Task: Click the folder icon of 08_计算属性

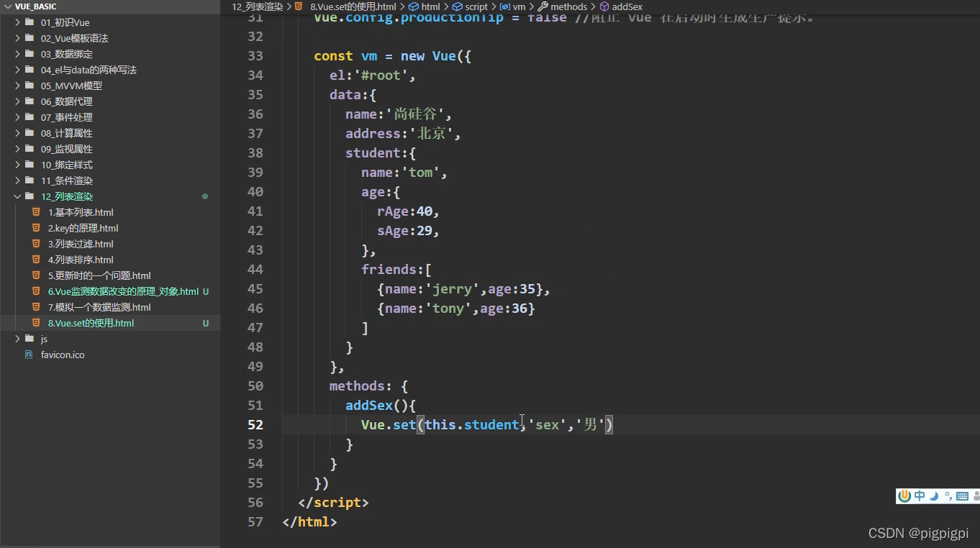Action: [29, 133]
